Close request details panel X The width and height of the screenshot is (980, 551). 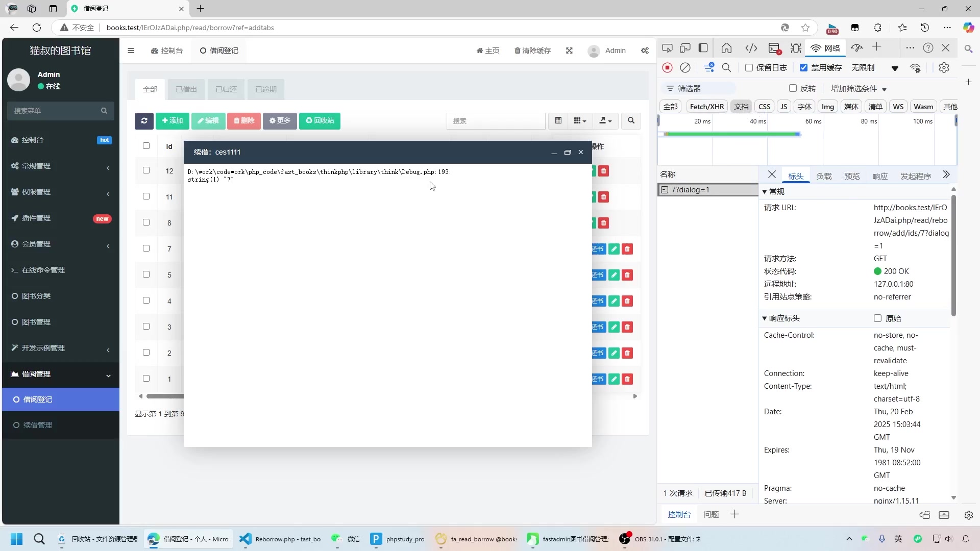(x=772, y=175)
